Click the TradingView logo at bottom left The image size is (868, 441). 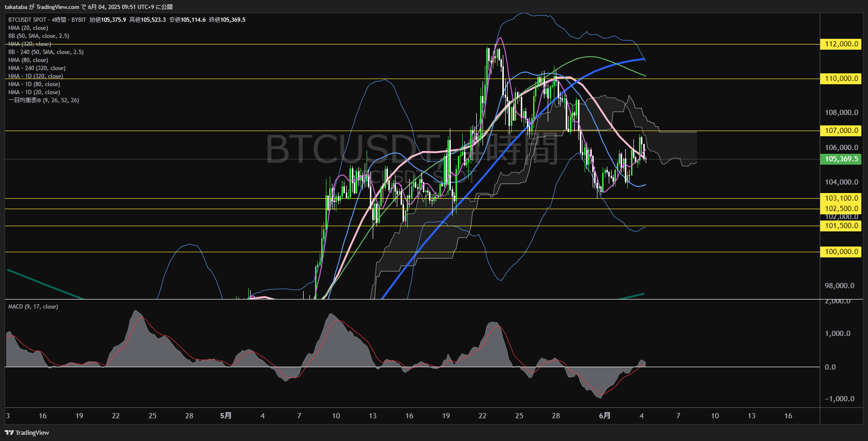click(x=27, y=432)
